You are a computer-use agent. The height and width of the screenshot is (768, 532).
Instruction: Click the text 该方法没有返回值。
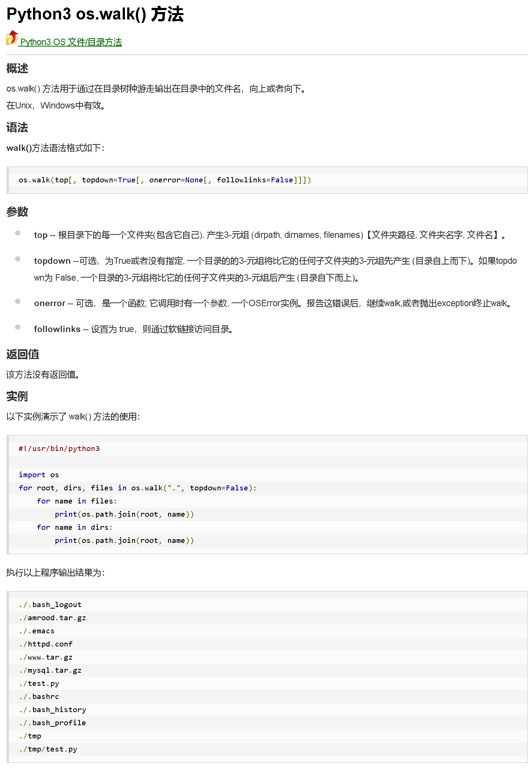point(43,375)
